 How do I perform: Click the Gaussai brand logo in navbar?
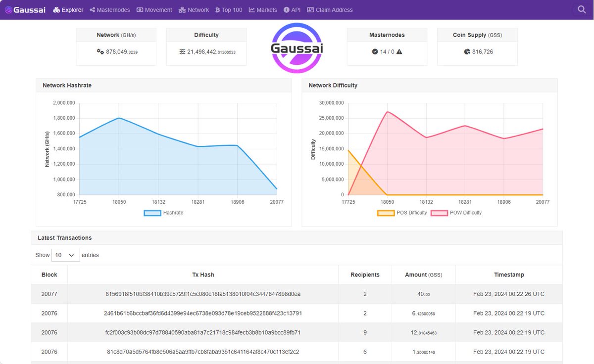coord(25,9)
